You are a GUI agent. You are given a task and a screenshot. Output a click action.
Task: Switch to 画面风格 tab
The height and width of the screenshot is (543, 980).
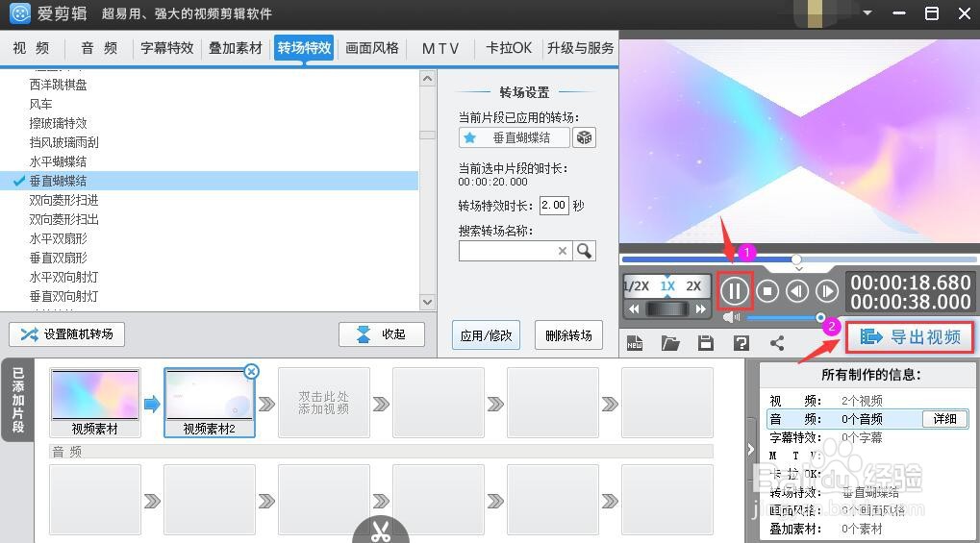pyautogui.click(x=372, y=48)
